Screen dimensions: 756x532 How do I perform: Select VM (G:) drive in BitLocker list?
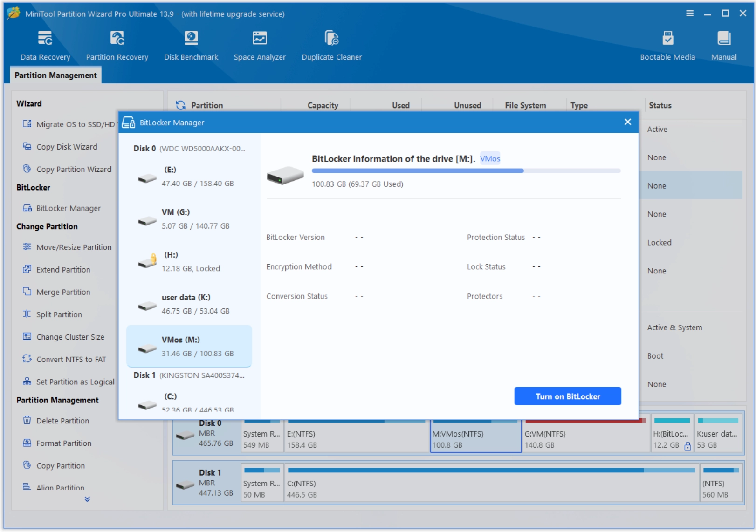pyautogui.click(x=189, y=219)
